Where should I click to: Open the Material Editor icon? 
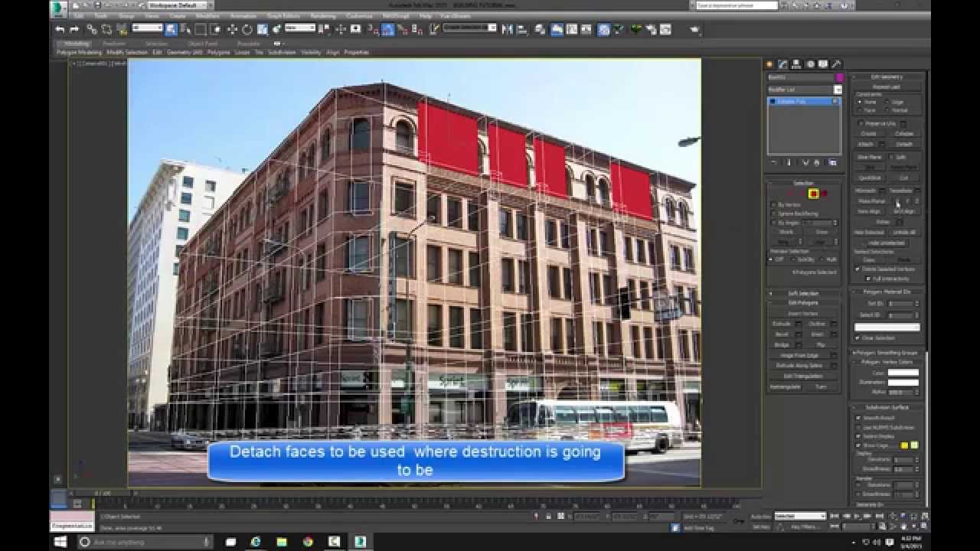coord(603,29)
